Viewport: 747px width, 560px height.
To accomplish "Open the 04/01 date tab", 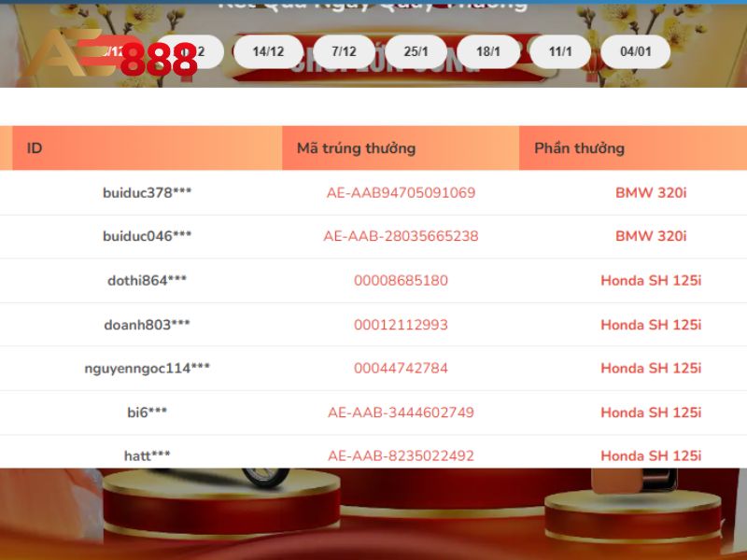I will (635, 51).
